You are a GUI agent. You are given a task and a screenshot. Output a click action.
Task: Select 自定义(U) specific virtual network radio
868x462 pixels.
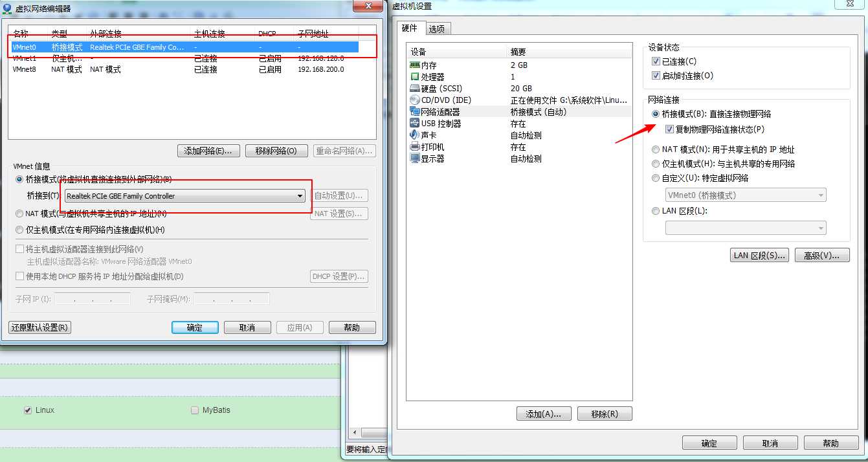pos(656,178)
